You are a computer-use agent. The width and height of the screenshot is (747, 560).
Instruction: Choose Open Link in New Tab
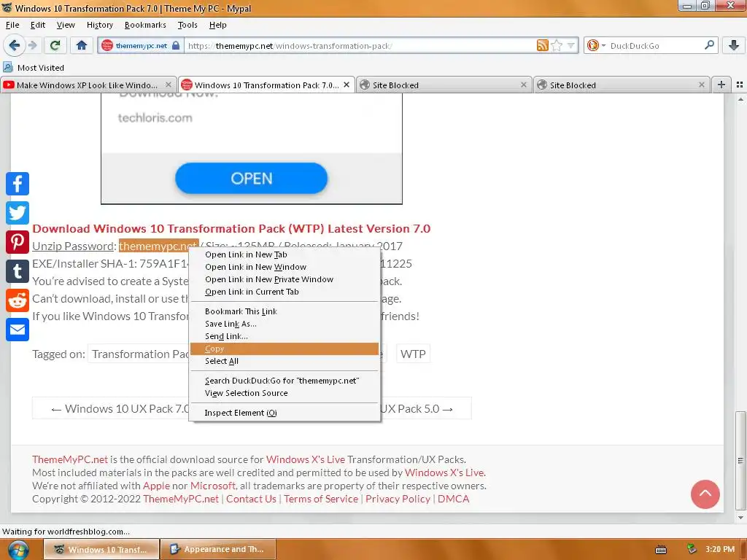click(x=285, y=254)
